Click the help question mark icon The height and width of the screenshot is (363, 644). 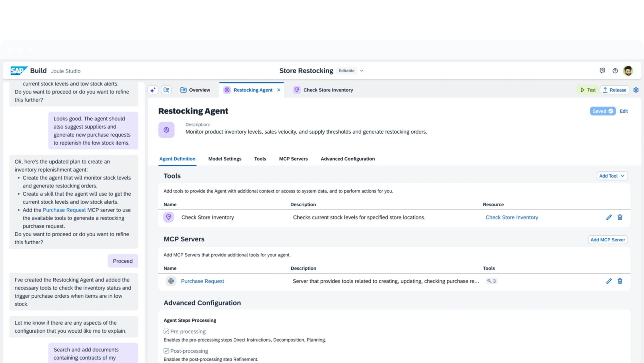click(x=615, y=71)
